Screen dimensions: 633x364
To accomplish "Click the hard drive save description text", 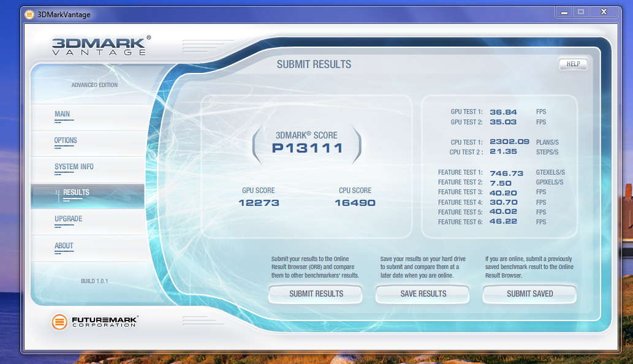I will coord(423,267).
